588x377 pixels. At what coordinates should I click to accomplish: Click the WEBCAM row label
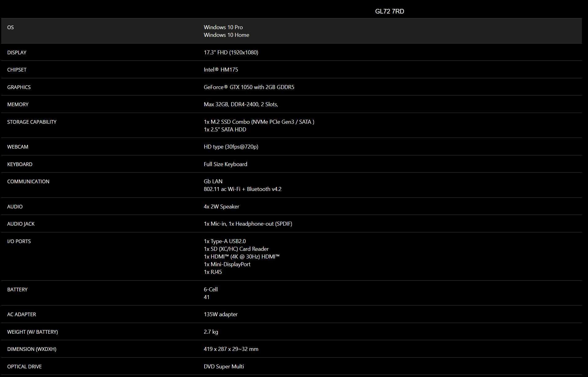point(18,147)
